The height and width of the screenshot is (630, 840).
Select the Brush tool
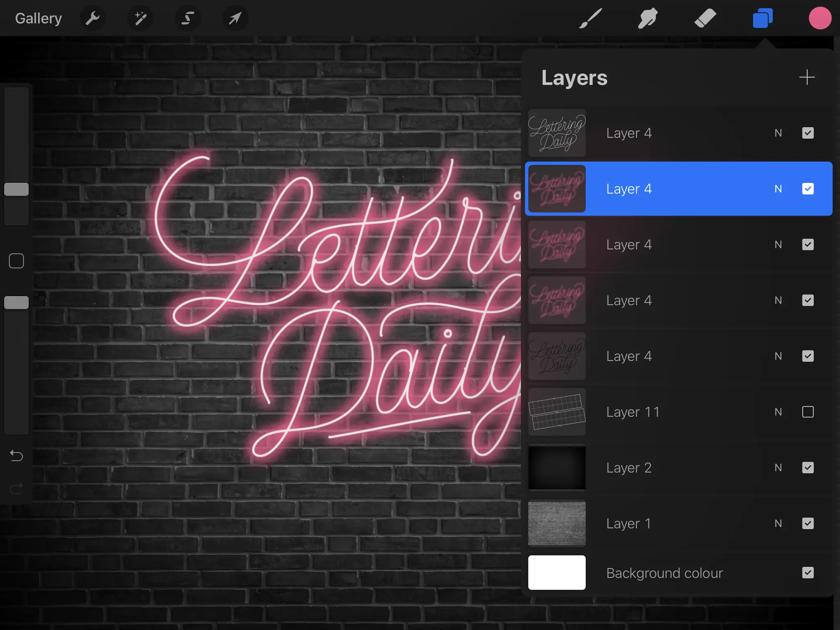coord(590,18)
